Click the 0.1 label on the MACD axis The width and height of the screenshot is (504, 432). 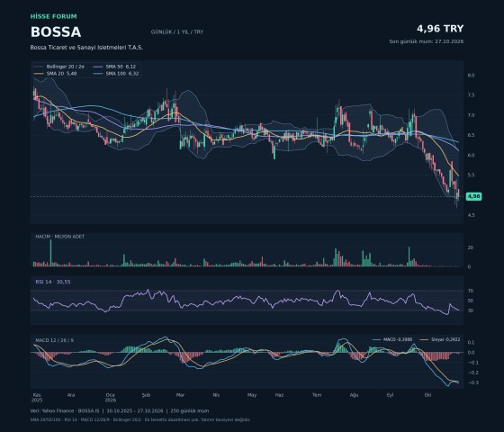tap(471, 343)
